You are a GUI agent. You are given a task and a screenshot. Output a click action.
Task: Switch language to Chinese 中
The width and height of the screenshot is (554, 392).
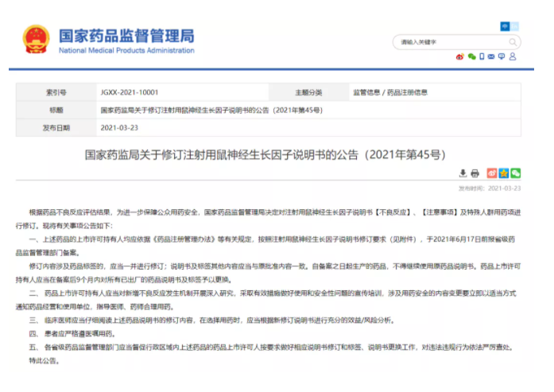click(504, 26)
